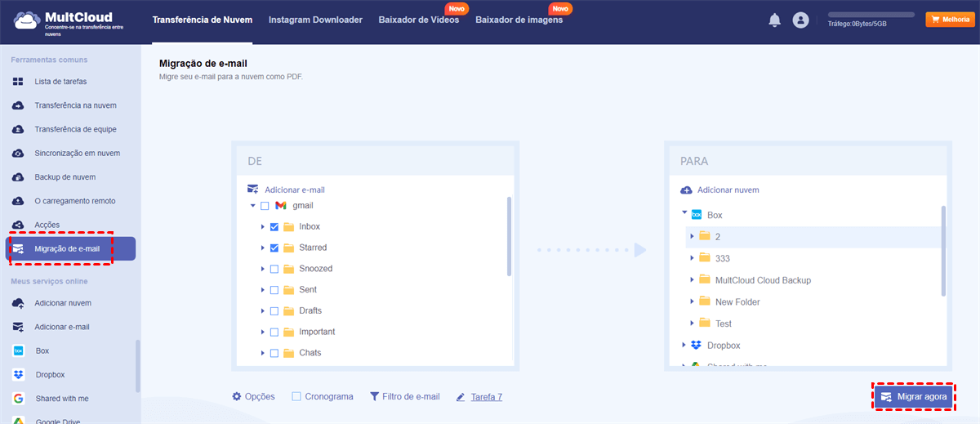The width and height of the screenshot is (980, 424).
Task: Click Migrar agora button
Action: 914,396
